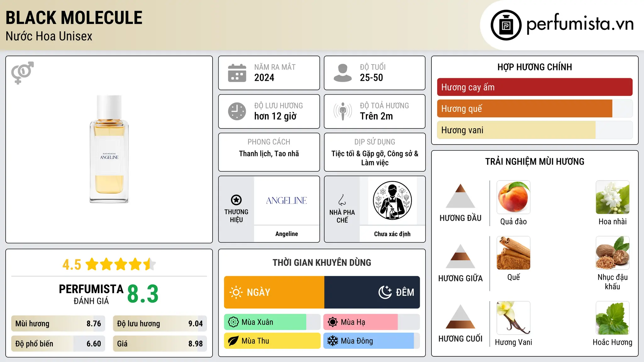
Task: Click the pyramid icon above Hương đầu
Action: coord(460,196)
